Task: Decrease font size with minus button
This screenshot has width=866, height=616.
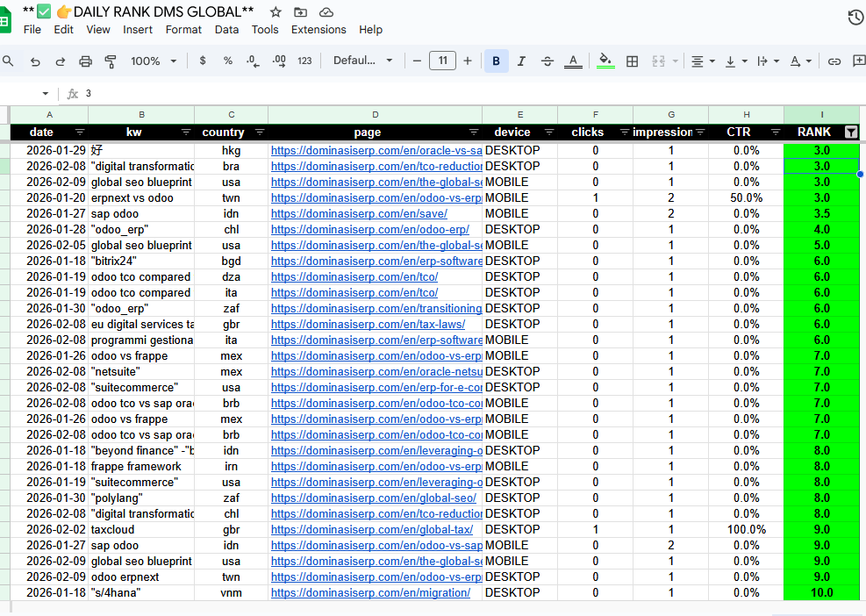Action: coord(418,61)
